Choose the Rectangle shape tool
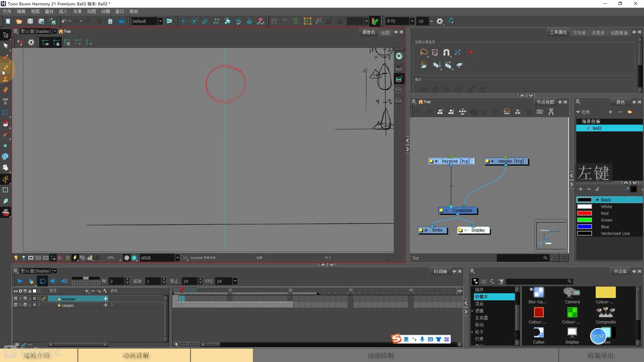Viewport: 644px width, 362px height. click(5, 112)
